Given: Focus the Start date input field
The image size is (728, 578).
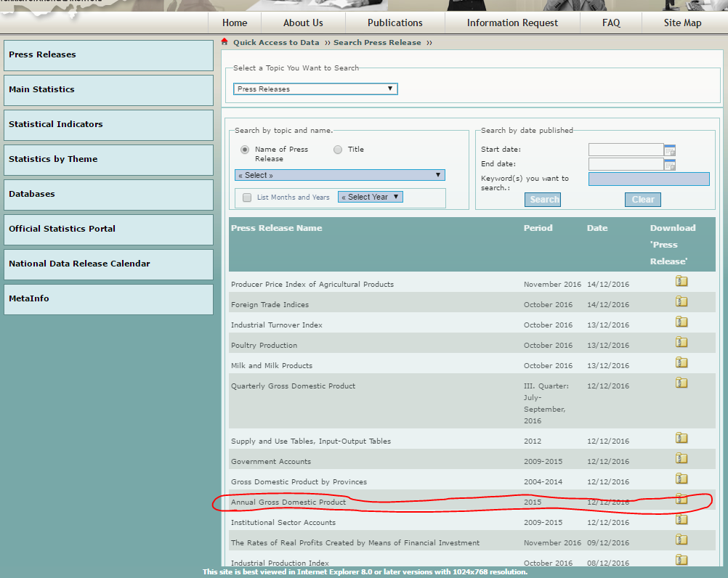Looking at the screenshot, I should 626,150.
